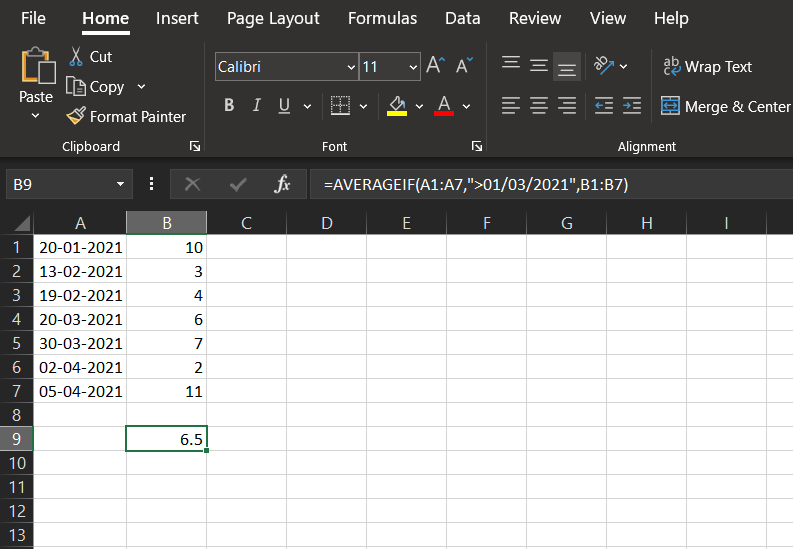This screenshot has height=549, width=793.
Task: Expand the Paste options arrow
Action: pos(35,116)
